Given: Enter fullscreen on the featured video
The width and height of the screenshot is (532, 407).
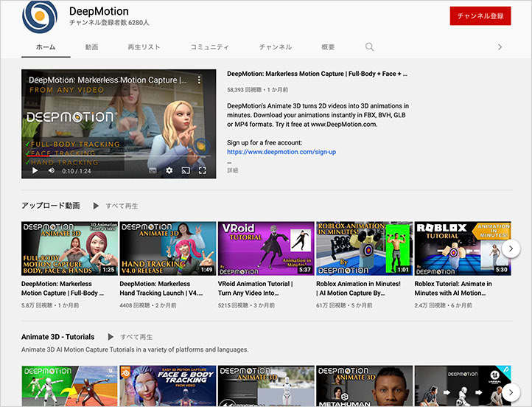Looking at the screenshot, I should [202, 171].
